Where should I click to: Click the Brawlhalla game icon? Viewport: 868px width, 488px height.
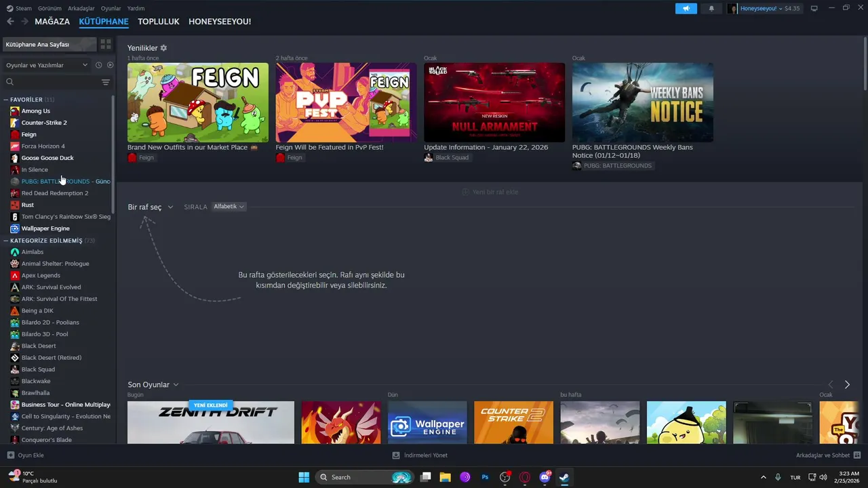(x=15, y=393)
